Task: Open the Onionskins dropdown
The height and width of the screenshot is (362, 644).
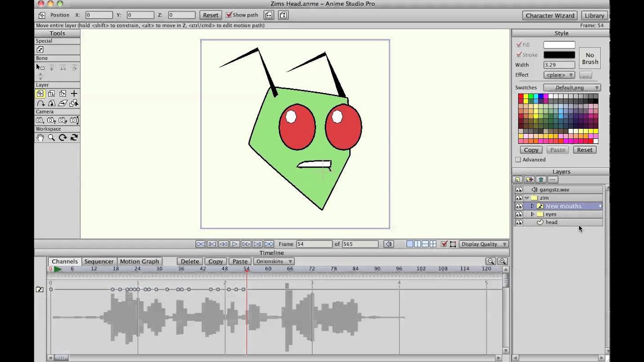Action: point(274,261)
